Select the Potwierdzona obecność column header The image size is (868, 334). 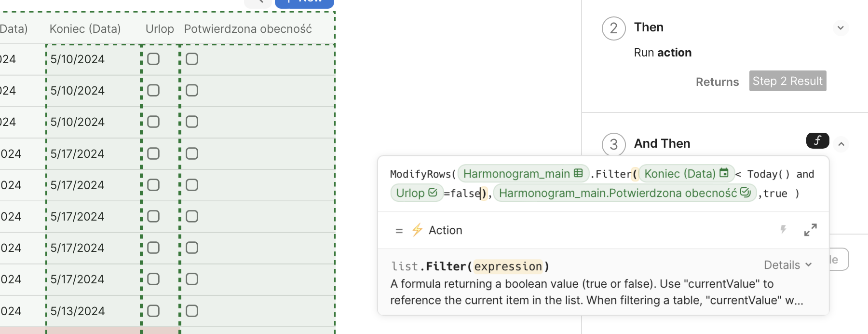(x=248, y=29)
